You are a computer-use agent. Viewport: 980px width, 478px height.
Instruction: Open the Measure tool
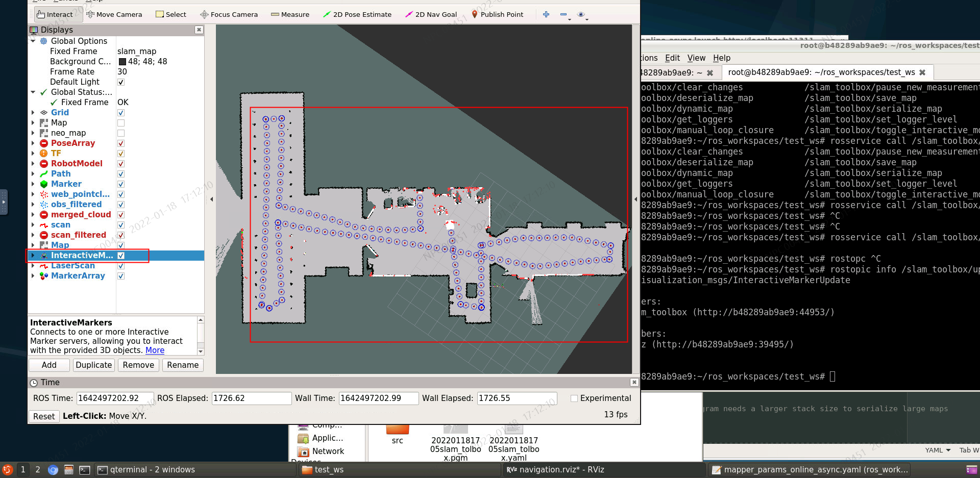pyautogui.click(x=290, y=14)
